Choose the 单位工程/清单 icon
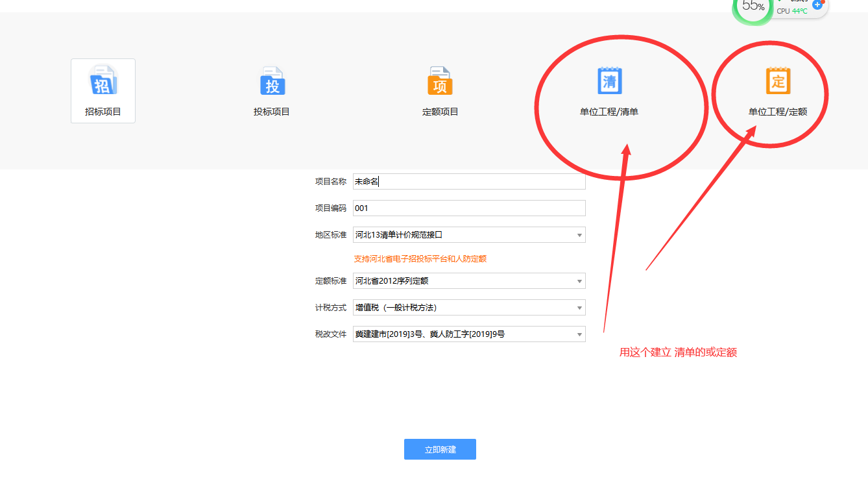 tap(609, 80)
